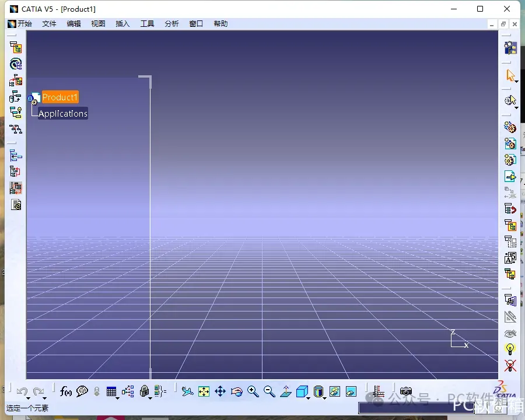
Task: Click the Zoom In magnifier
Action: pos(253,391)
